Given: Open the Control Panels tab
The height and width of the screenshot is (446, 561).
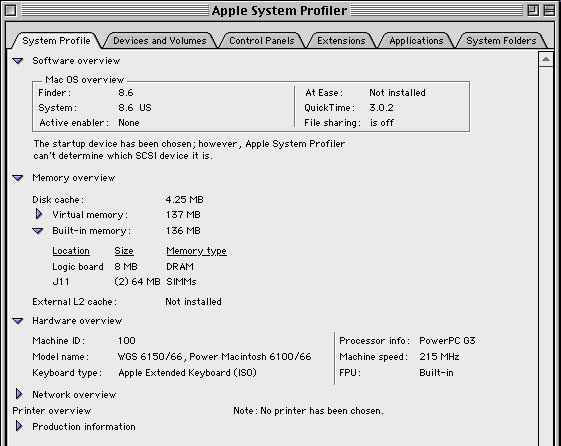Looking at the screenshot, I should 262,41.
